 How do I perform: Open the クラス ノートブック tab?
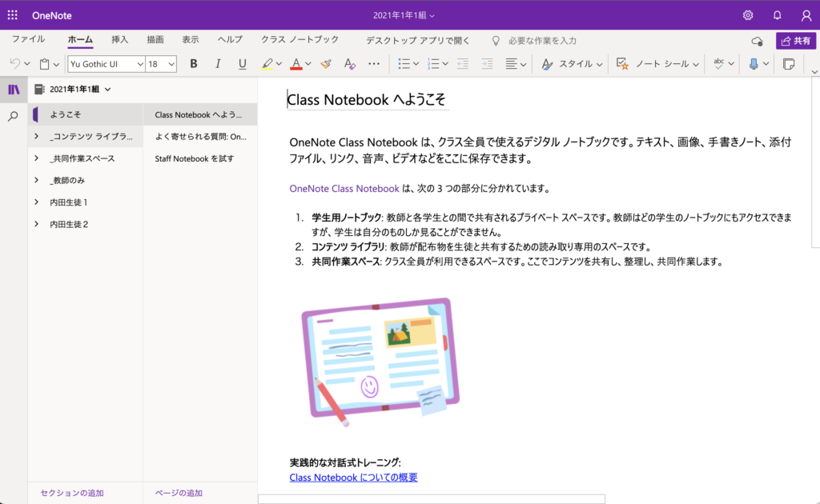[299, 39]
